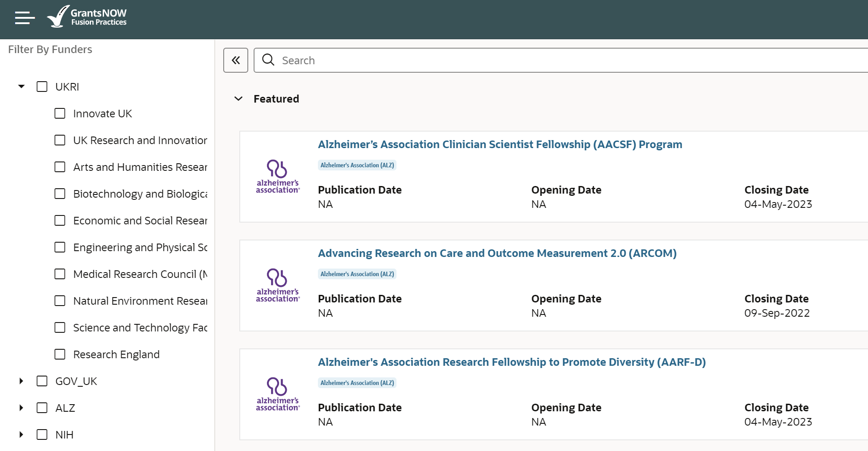The height and width of the screenshot is (451, 868).
Task: Expand the ALZ tree node
Action: click(21, 408)
